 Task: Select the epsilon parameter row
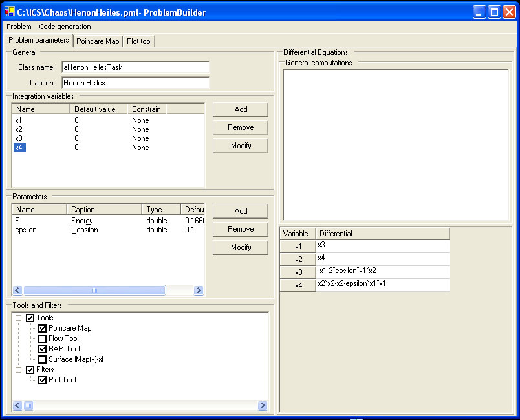pos(109,230)
